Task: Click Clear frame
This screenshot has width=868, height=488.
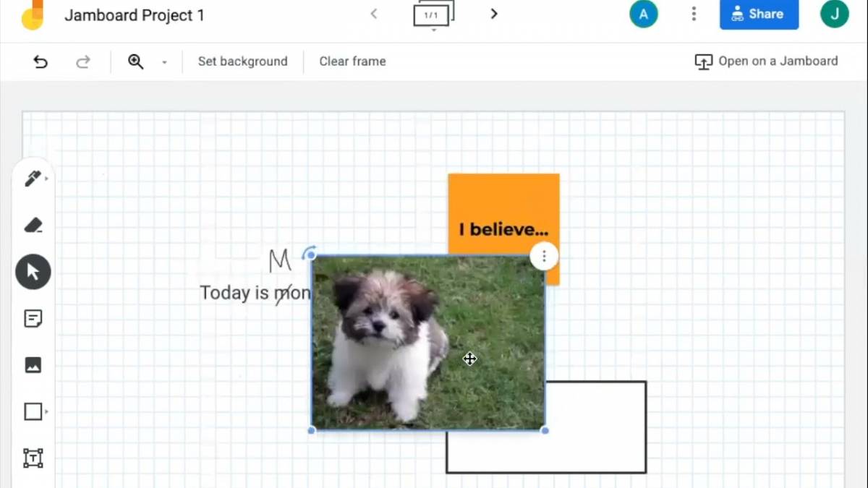Action: pyautogui.click(x=352, y=61)
